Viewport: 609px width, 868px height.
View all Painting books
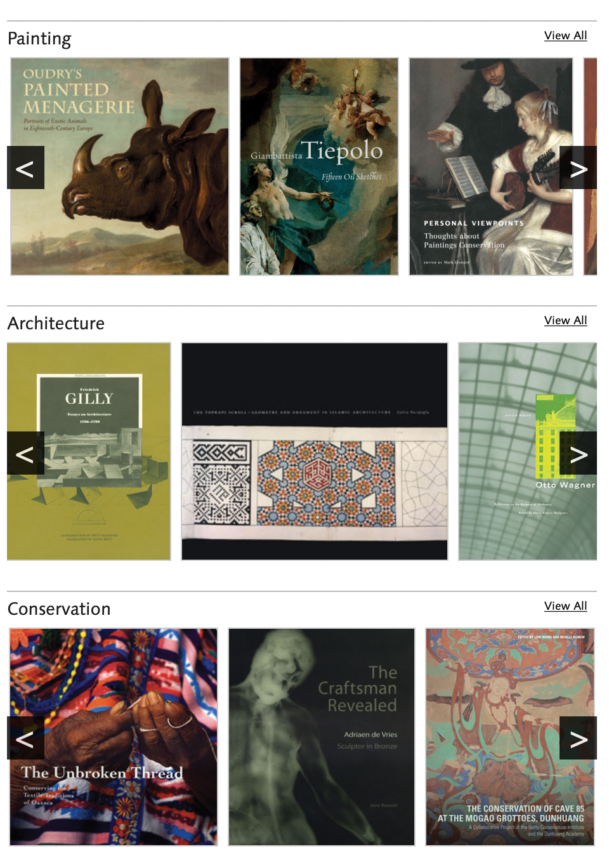pyautogui.click(x=565, y=36)
